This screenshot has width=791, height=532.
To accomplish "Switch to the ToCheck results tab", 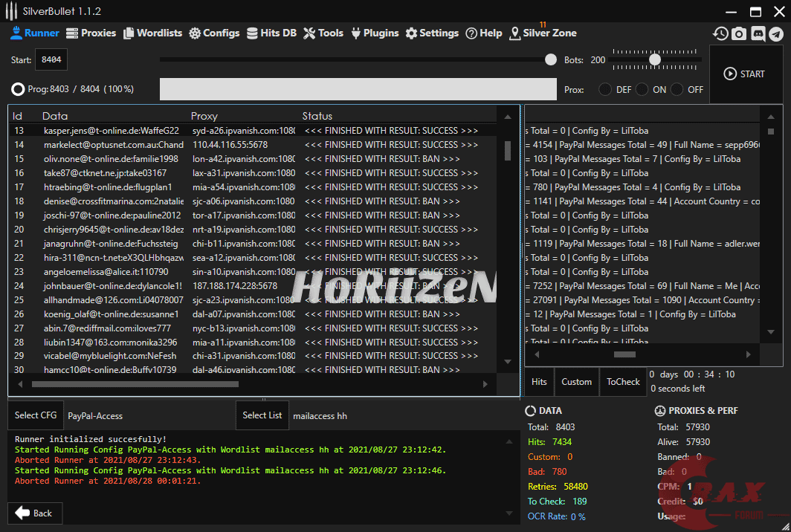I will [623, 382].
